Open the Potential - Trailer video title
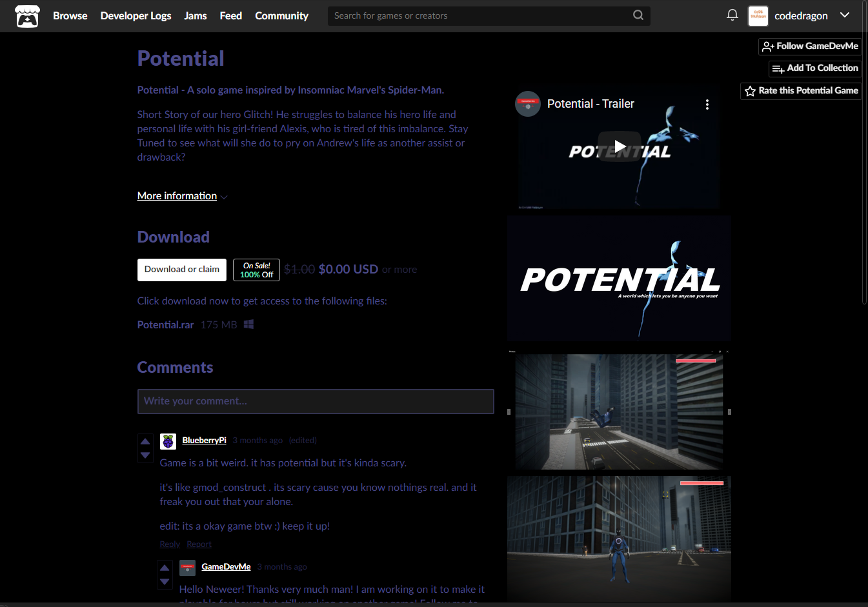The width and height of the screenshot is (868, 607). (590, 104)
